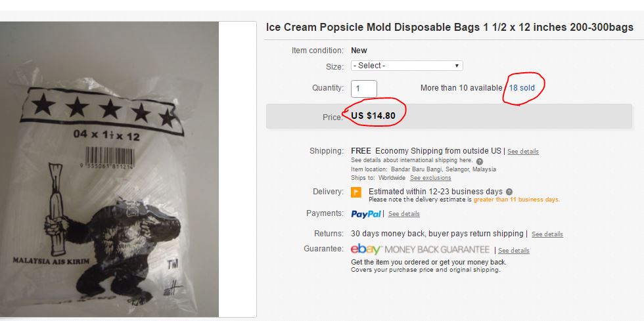Open See details for Money Back Guarantee
This screenshot has height=321, width=644.
514,251
